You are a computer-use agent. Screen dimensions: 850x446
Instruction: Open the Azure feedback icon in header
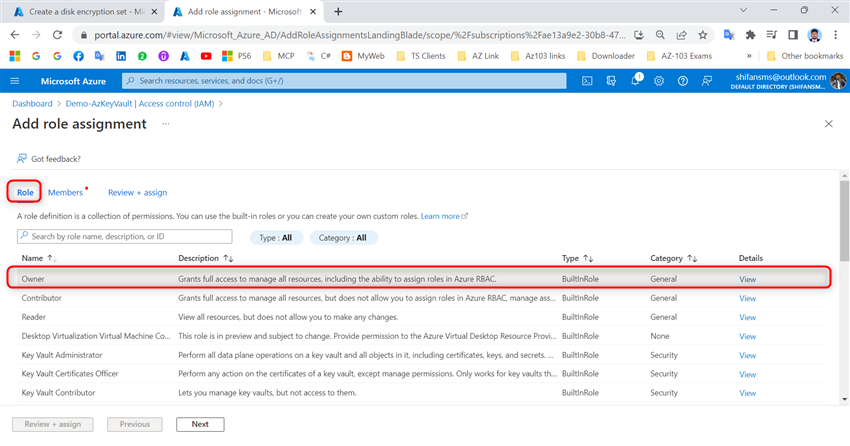[x=706, y=81]
